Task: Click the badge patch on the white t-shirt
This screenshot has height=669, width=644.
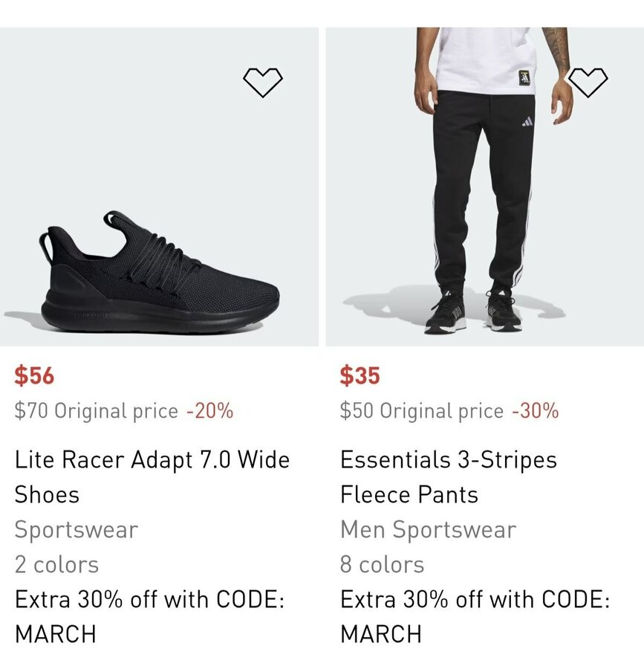Action: click(x=524, y=77)
